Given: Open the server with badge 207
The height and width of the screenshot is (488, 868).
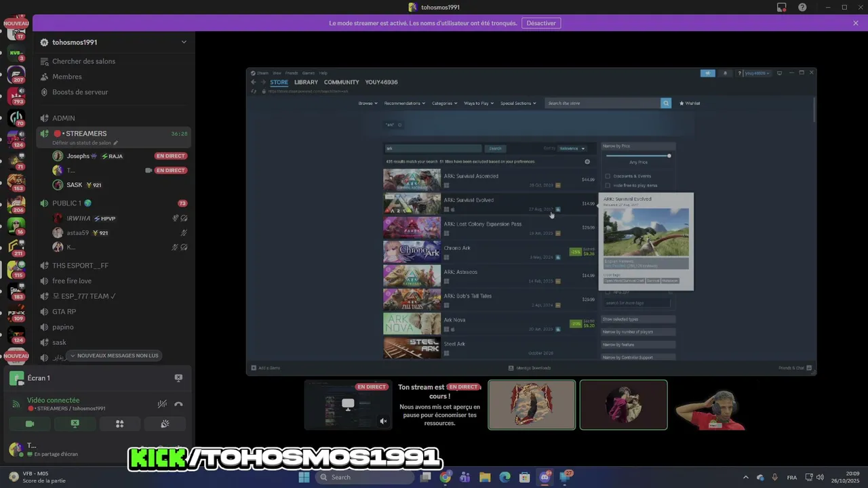Looking at the screenshot, I should [x=16, y=73].
